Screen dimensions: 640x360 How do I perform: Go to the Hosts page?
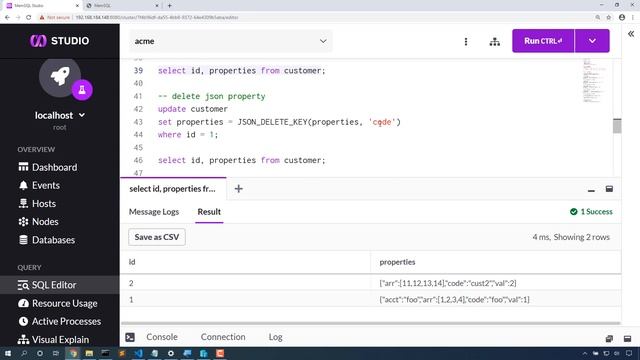coord(37,204)
